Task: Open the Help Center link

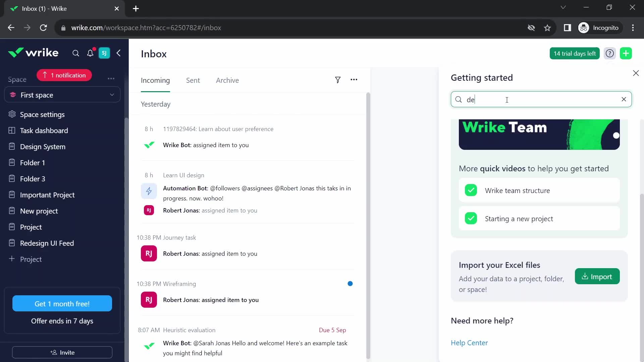Action: (x=469, y=343)
